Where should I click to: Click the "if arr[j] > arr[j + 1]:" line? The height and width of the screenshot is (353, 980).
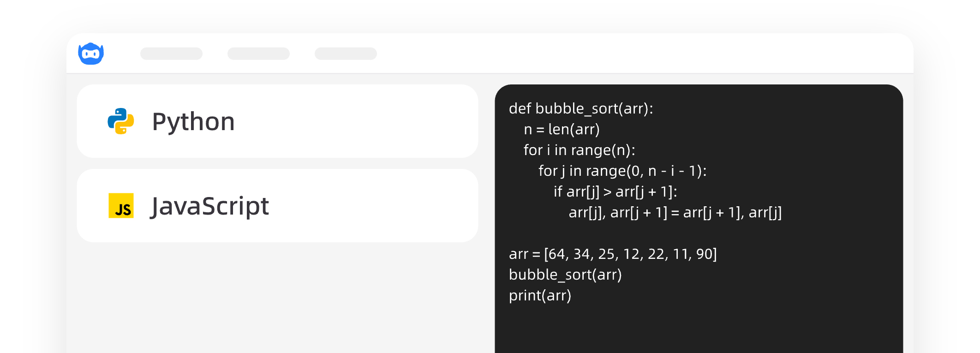pos(615,192)
